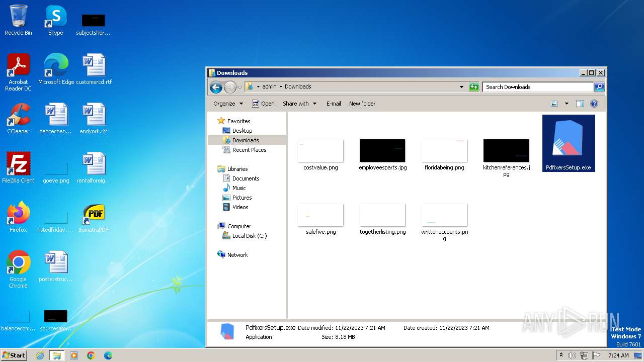The image size is (644, 362).
Task: Expand the address bar history dropdown
Action: click(462, 87)
